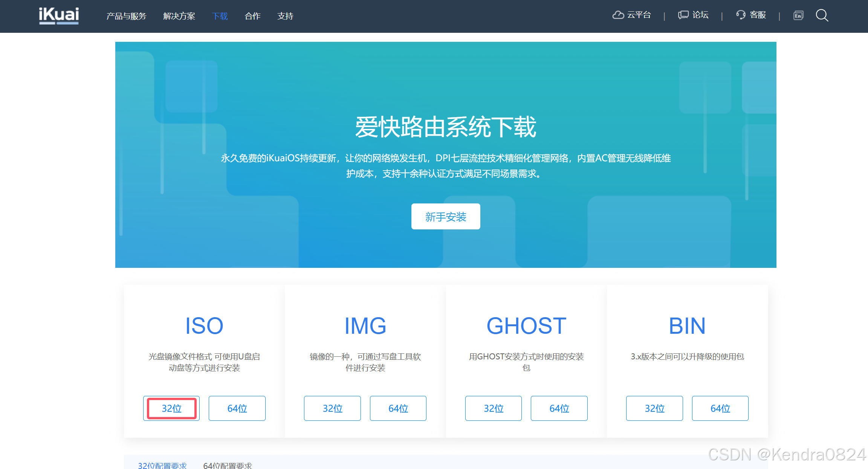Click the 新手安装 button
Image resolution: width=868 pixels, height=469 pixels.
click(446, 217)
